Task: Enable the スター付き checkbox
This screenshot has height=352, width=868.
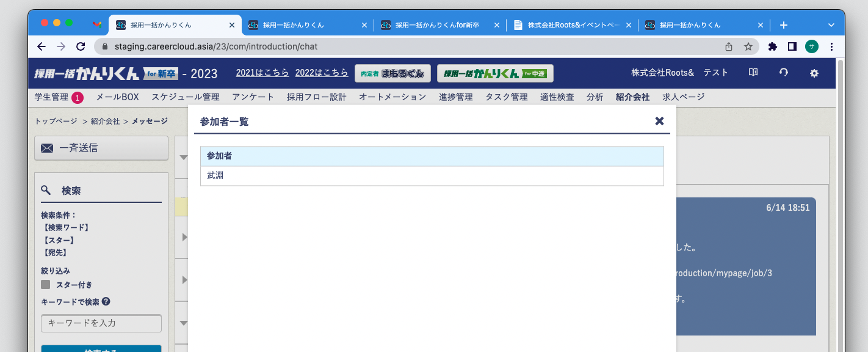Action: 46,285
